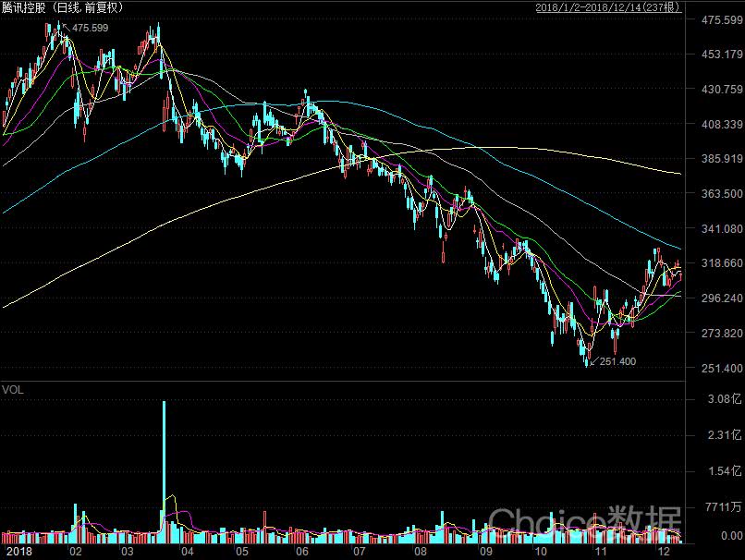Click the 453.179 price axis label
The height and width of the screenshot is (560, 745).
722,55
